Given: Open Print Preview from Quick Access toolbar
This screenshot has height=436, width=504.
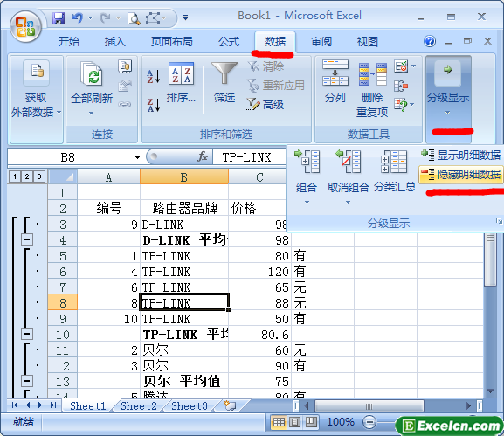Looking at the screenshot, I should click(134, 18).
